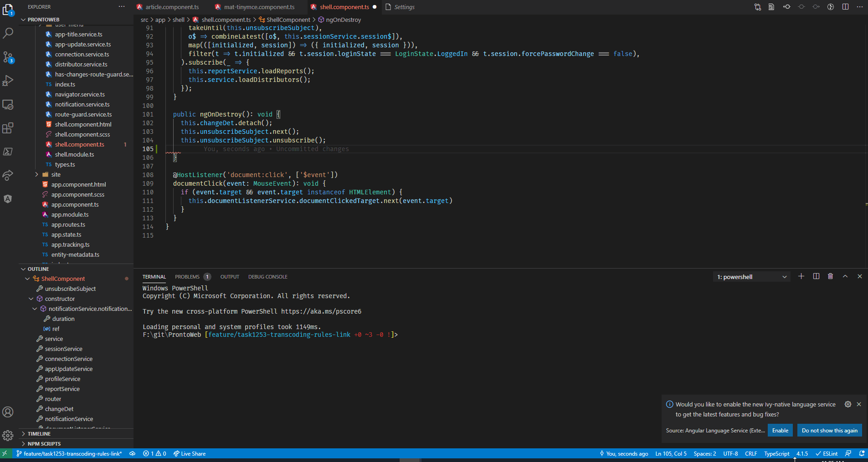Open the Angular icon in activity bar
The width and height of the screenshot is (868, 462).
point(8,199)
